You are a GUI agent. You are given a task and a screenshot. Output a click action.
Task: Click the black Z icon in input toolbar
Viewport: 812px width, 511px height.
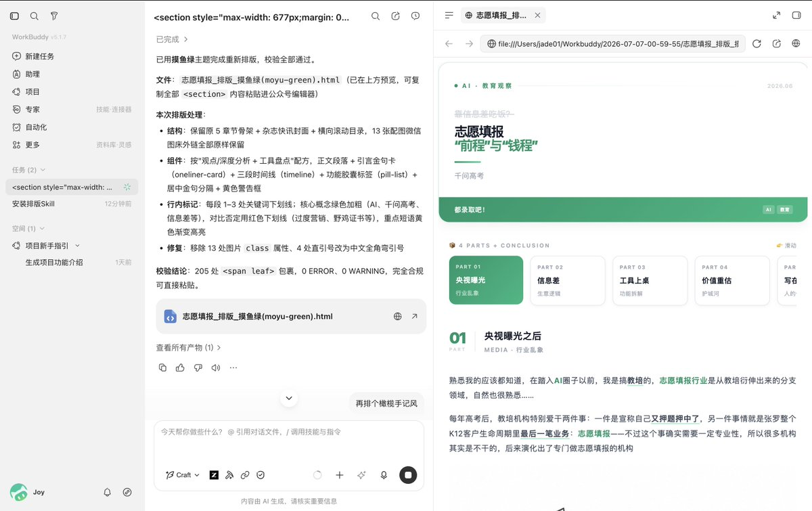[214, 475]
